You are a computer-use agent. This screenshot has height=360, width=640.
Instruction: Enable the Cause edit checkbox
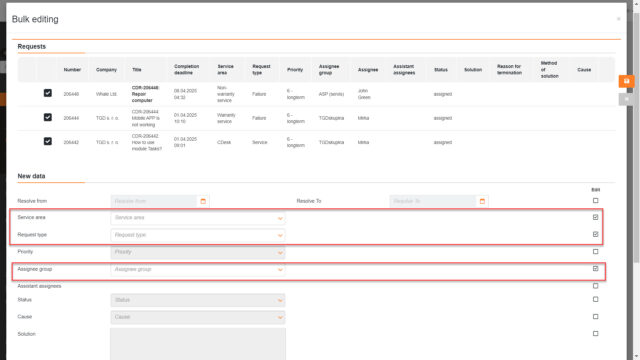coord(596,316)
